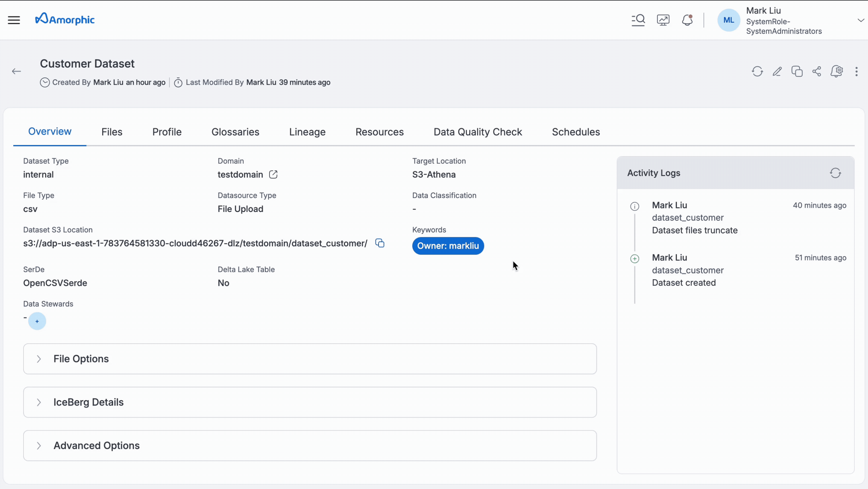Clone the dataset via the copy icon

[x=797, y=71]
